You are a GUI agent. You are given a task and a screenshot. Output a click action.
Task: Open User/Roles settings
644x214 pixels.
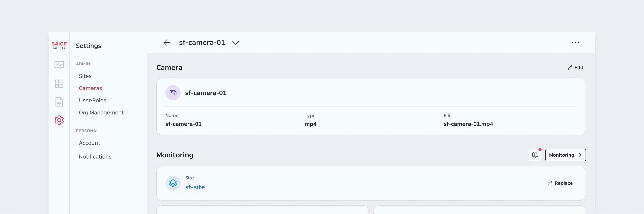[92, 100]
